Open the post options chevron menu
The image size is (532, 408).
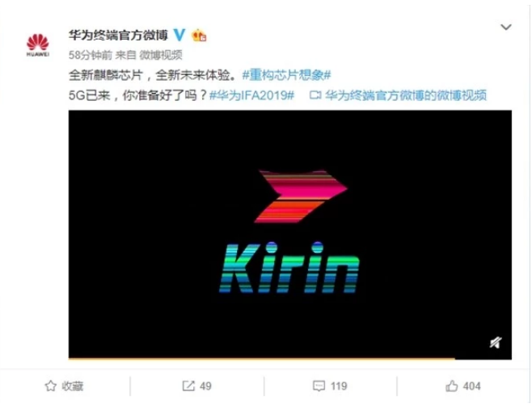click(506, 27)
